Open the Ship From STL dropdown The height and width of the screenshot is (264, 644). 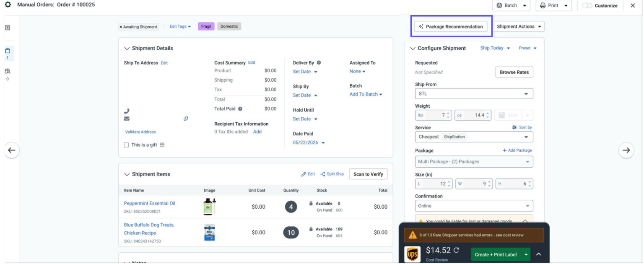pyautogui.click(x=474, y=94)
